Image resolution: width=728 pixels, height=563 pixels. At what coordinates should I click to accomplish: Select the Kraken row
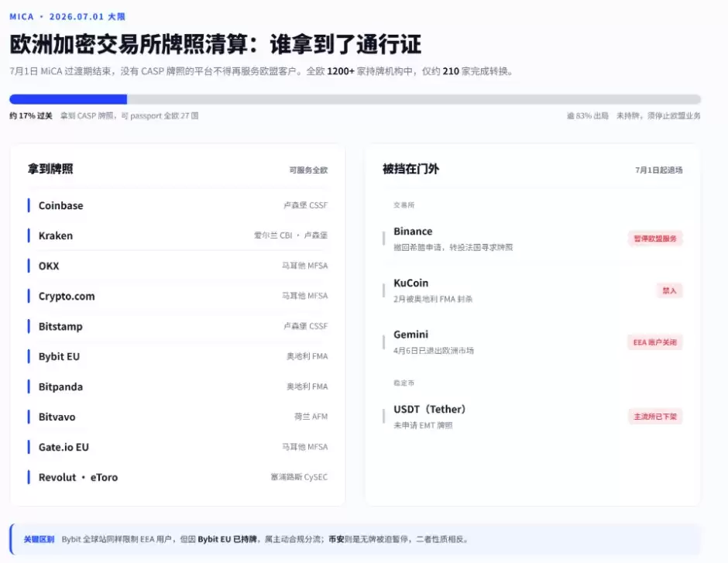[x=177, y=235]
